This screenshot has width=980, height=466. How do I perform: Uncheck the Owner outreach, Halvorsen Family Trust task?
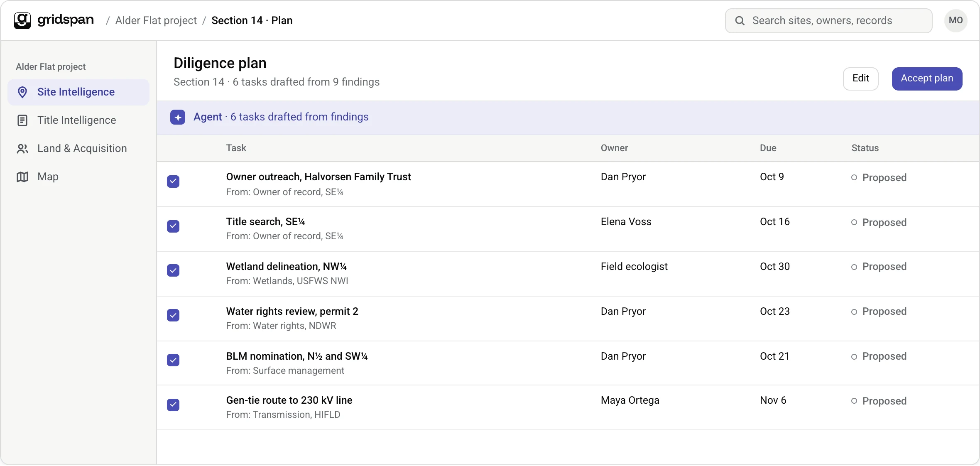point(173,181)
